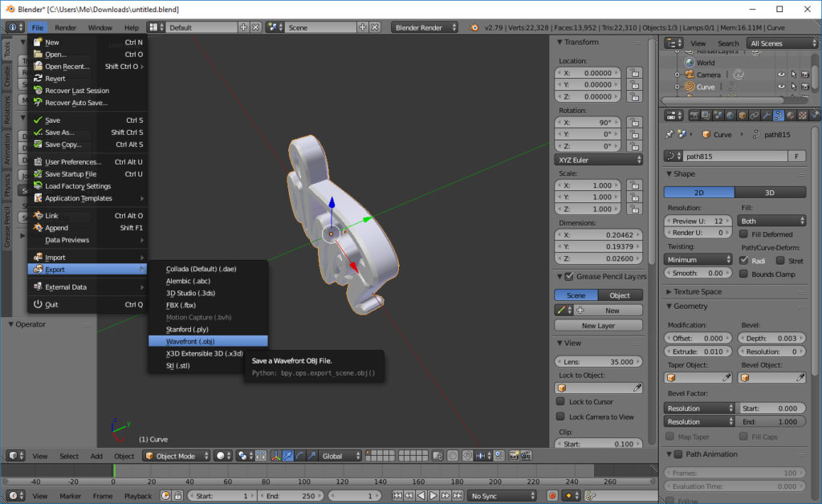822x504 pixels.
Task: Enable Lock Camera to View checkbox
Action: tap(560, 417)
